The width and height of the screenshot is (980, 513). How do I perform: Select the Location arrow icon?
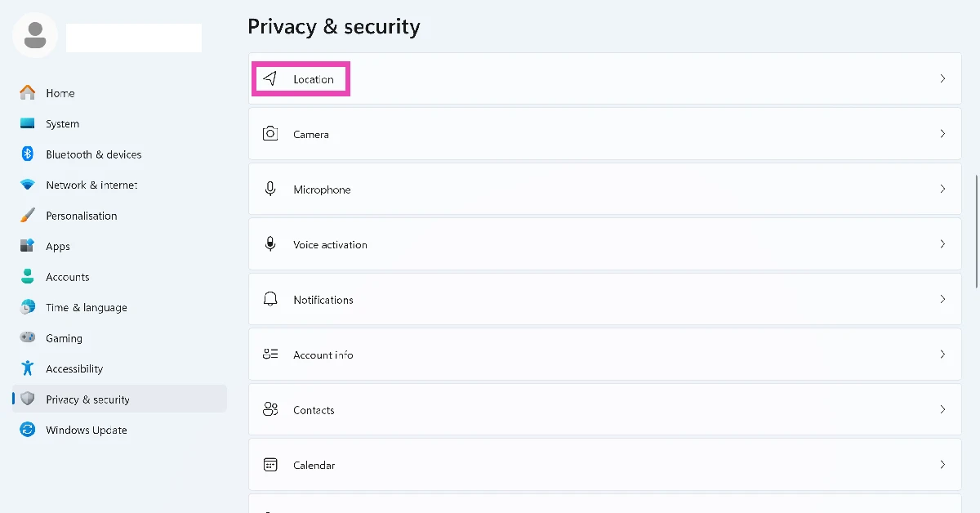click(270, 78)
